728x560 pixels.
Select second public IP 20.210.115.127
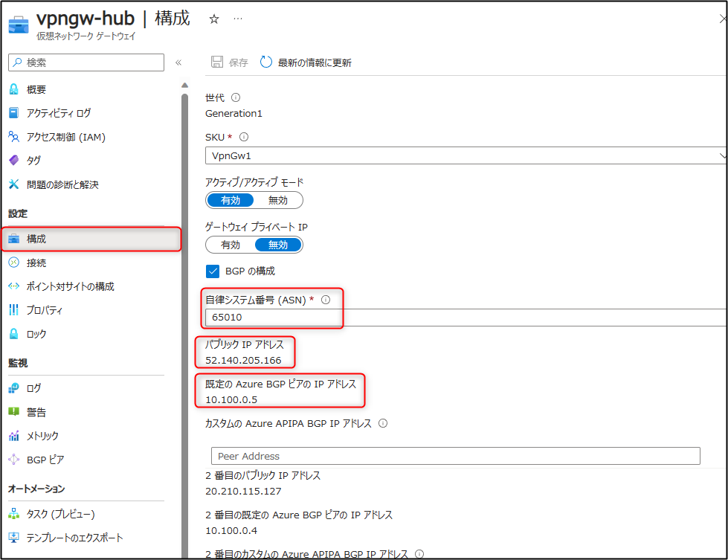point(243,492)
